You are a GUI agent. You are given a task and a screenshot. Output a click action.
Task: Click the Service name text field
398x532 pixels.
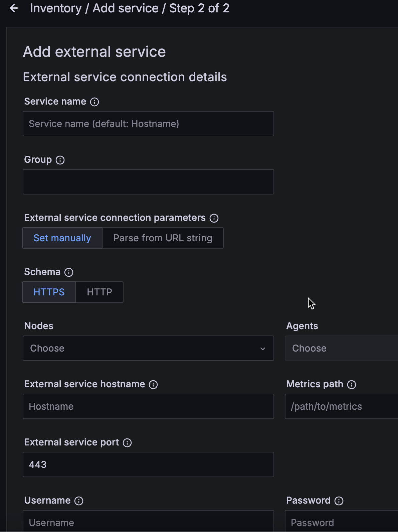[148, 124]
